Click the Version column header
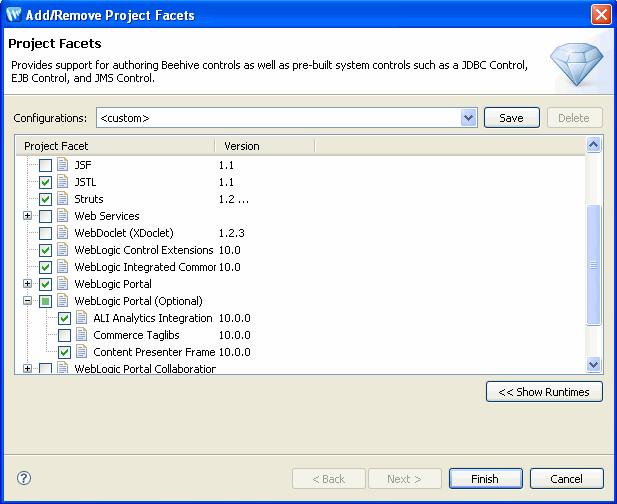617x504 pixels. coord(265,146)
